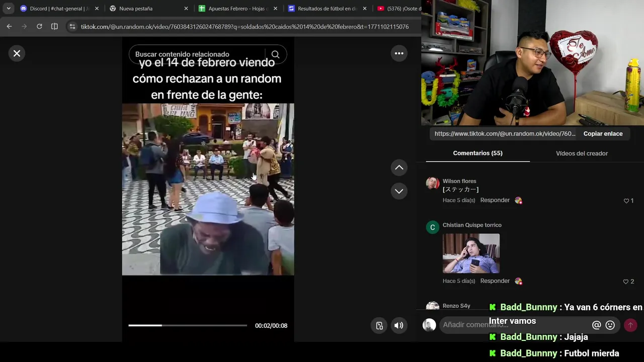644x362 pixels.
Task: Insert mention with @ icon
Action: [597, 325]
